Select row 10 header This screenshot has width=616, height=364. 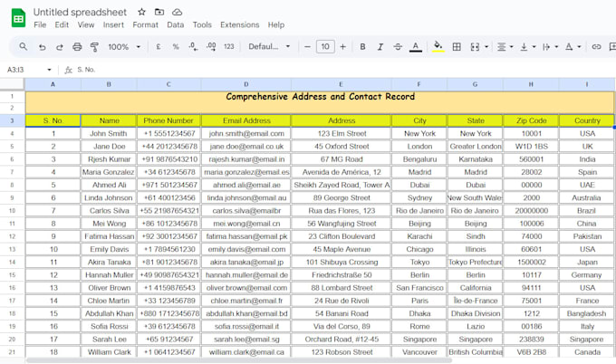point(12,210)
